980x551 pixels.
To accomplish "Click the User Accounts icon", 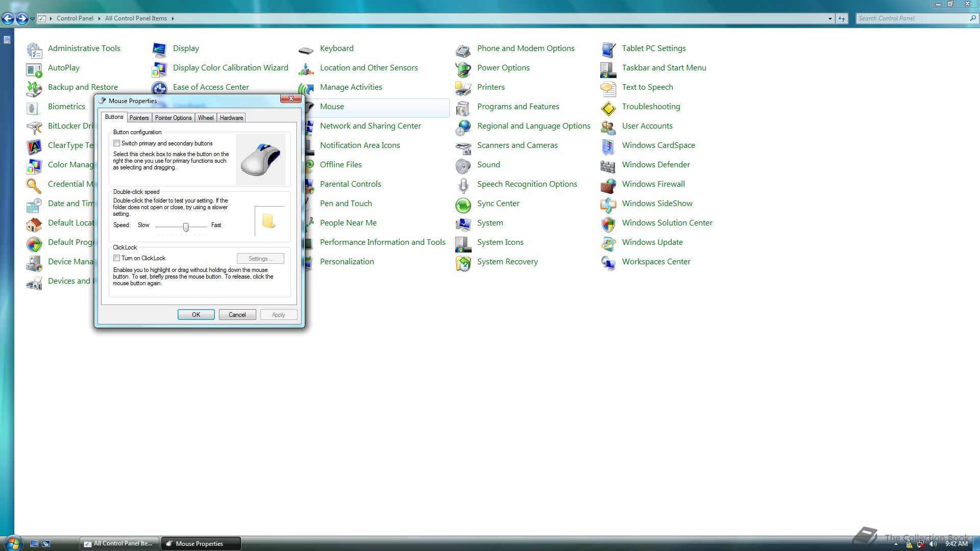I will [608, 127].
